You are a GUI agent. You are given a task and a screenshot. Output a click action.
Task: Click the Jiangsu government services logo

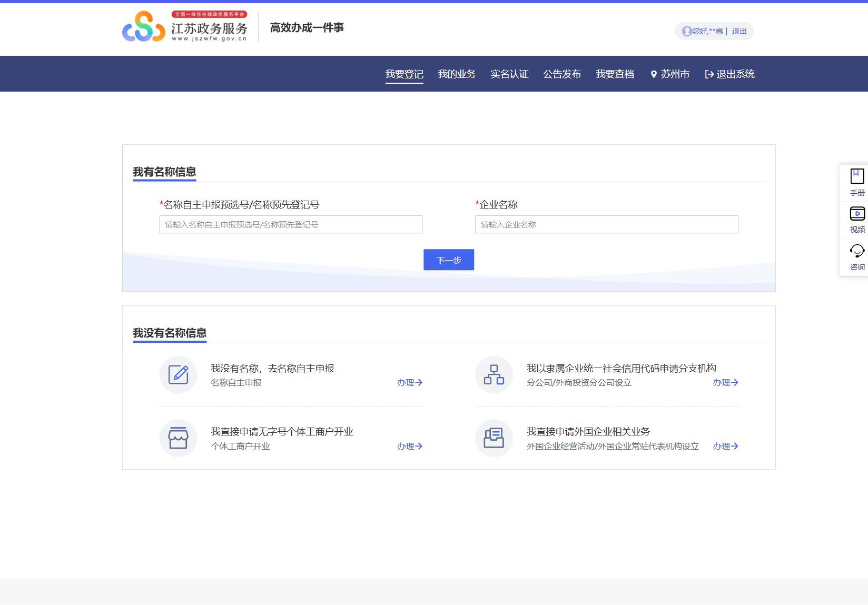pos(185,26)
